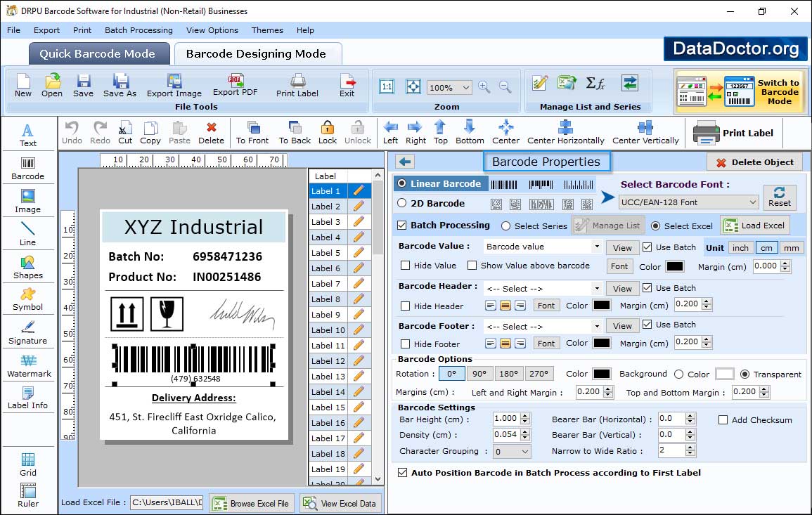Screen dimensions: 812x515
Task: Open the Symbol tool
Action: [28, 300]
